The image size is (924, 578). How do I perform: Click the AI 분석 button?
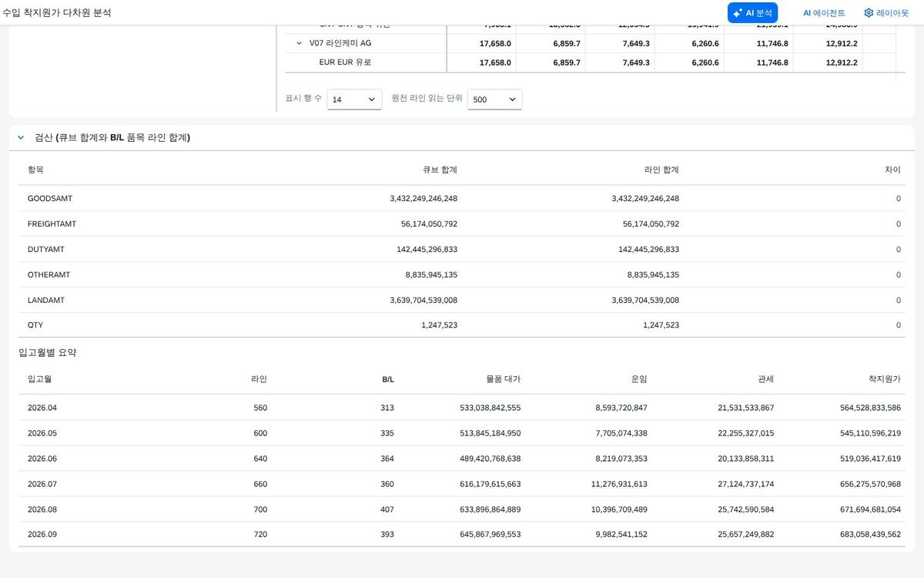[752, 12]
